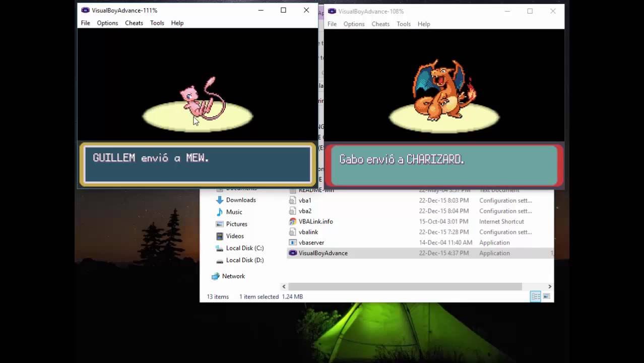Click scroll right arrow in file list
The width and height of the screenshot is (644, 363).
point(549,286)
